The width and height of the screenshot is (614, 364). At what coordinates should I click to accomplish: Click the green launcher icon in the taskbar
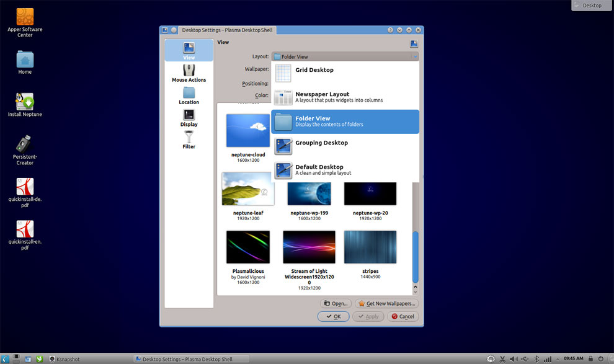pos(40,359)
